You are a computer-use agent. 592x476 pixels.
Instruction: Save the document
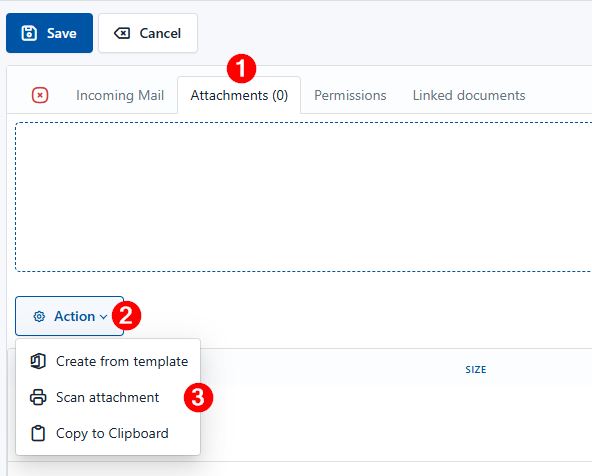coord(49,33)
